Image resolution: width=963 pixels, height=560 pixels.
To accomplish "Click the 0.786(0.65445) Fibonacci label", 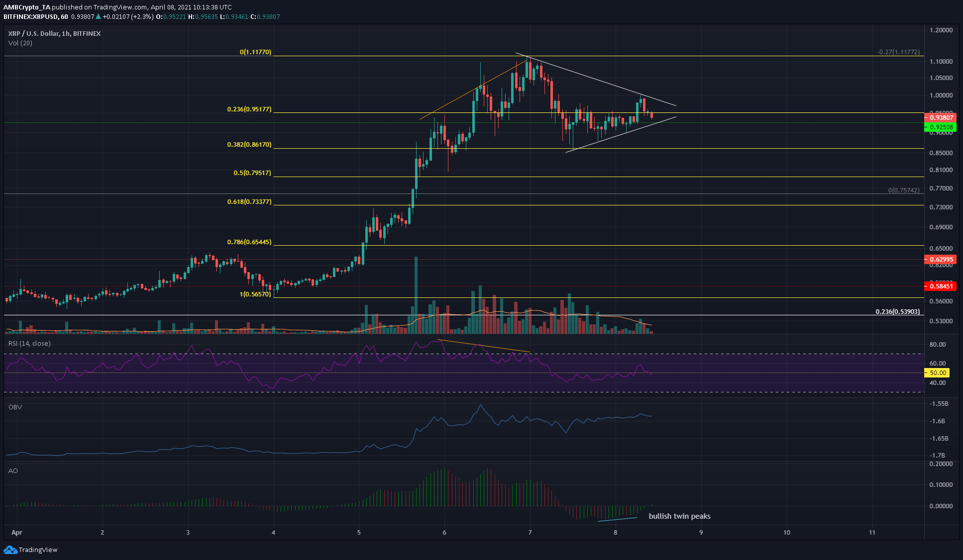I will coord(249,242).
